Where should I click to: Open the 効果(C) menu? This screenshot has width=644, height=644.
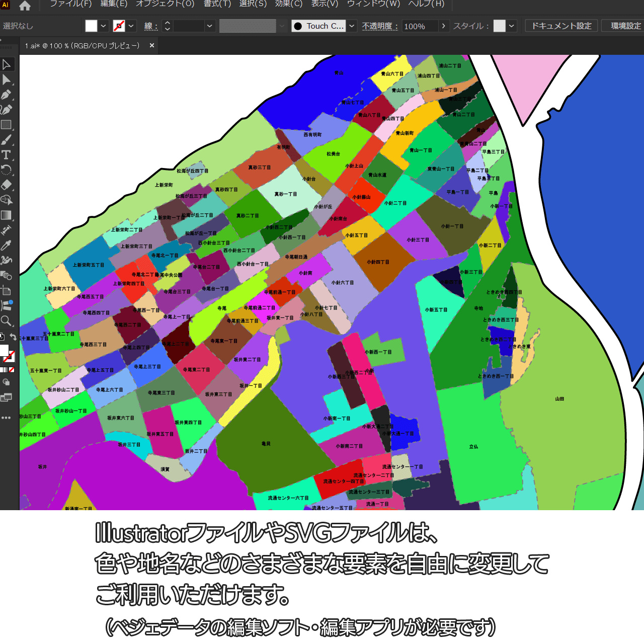(x=288, y=4)
